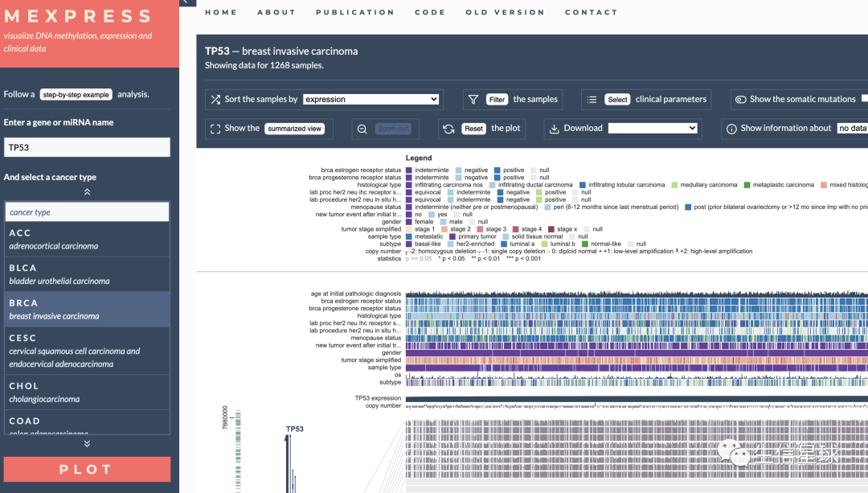Click the download arrow icon
This screenshot has width=868, height=493.
[x=554, y=129]
